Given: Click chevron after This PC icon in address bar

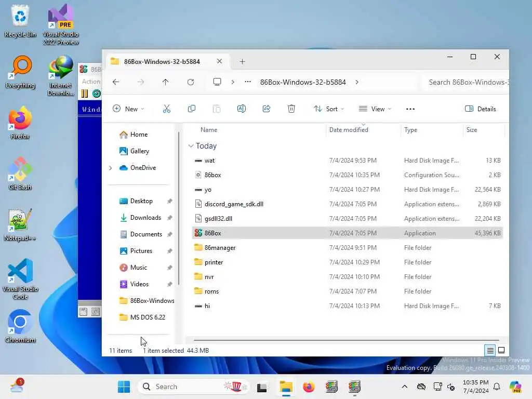Looking at the screenshot, I should point(233,82).
